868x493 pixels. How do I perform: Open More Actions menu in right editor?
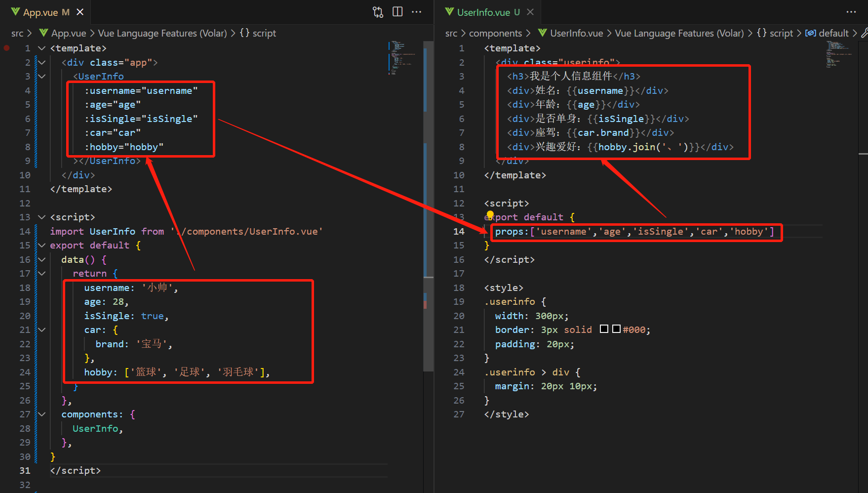[851, 12]
